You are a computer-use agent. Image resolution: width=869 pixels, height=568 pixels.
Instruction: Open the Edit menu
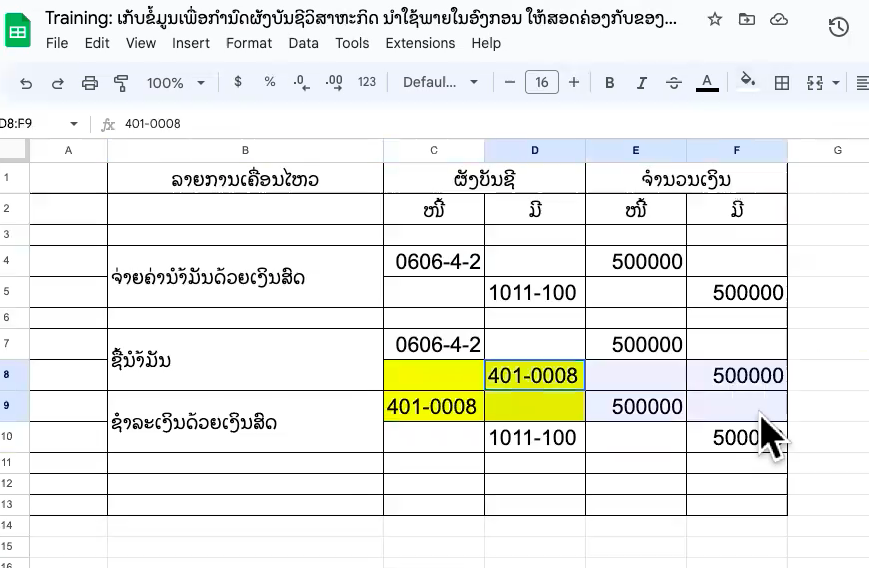(x=97, y=43)
